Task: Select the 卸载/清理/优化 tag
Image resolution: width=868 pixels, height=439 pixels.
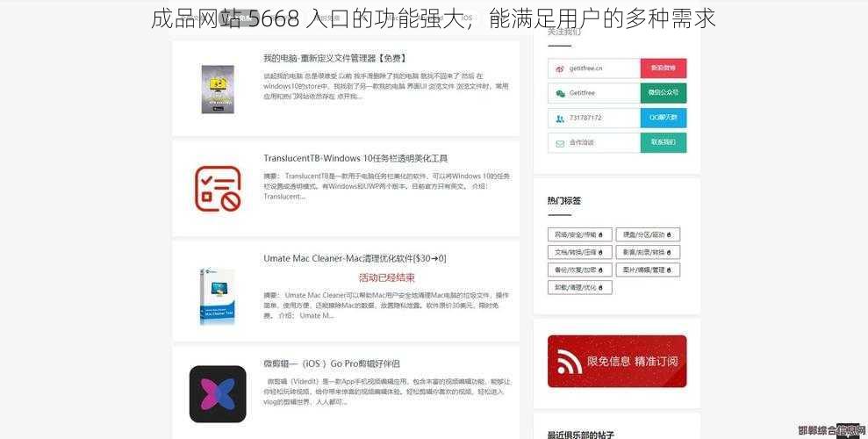Action: coord(579,287)
